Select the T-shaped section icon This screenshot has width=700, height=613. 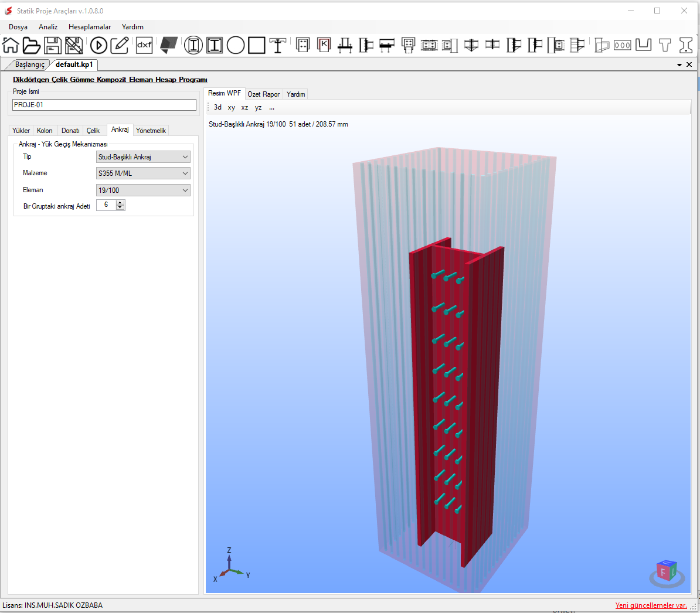[x=665, y=45]
